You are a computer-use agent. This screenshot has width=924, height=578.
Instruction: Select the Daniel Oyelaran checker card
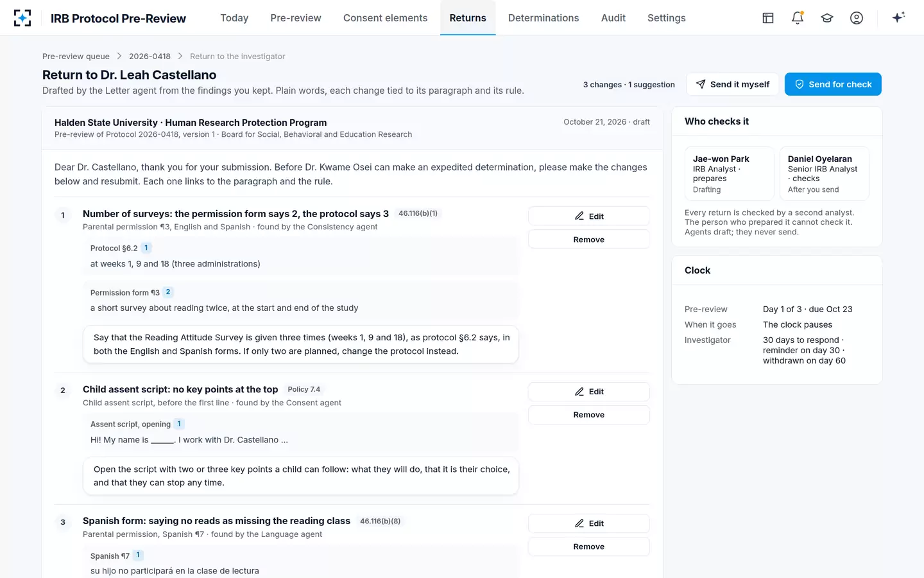tap(824, 173)
